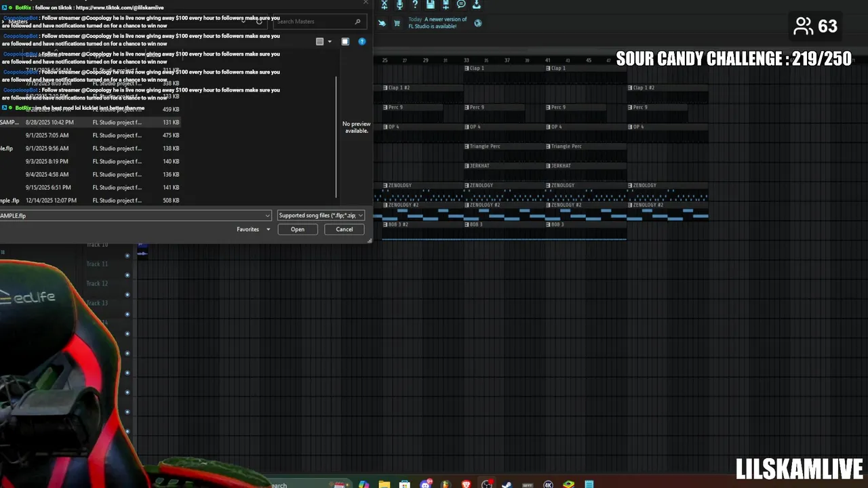Click the scissors-shaped icon in FL Studio toolbar
The image size is (868, 488).
coord(384,5)
